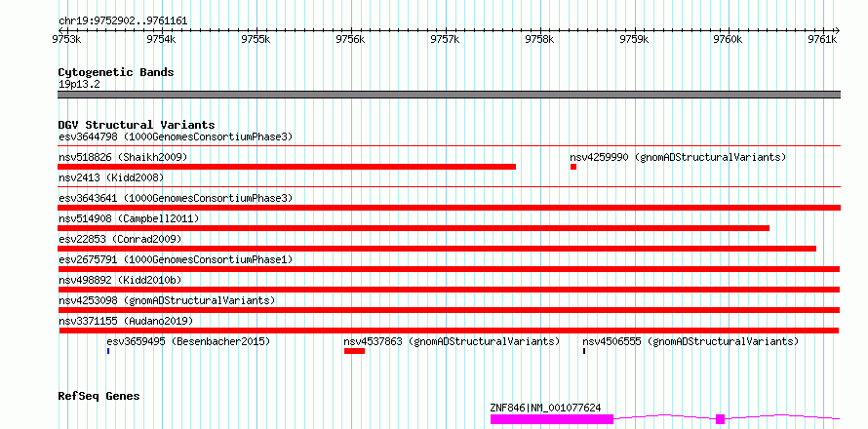Click the 9753k ruler tick label

pyautogui.click(x=67, y=39)
